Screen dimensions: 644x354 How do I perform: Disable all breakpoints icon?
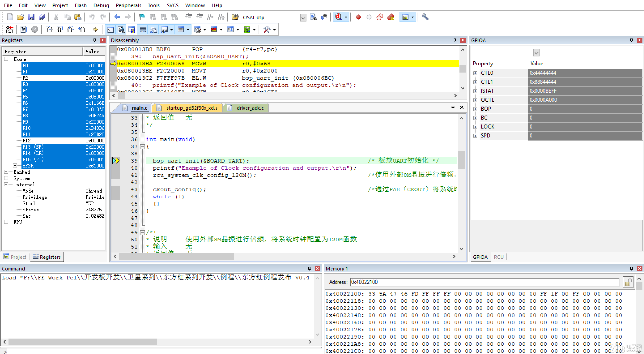(380, 17)
